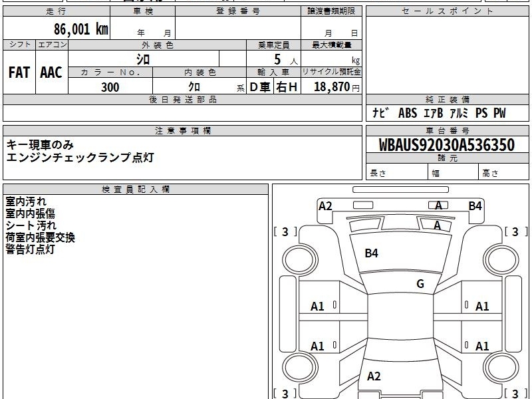This screenshot has height=399, width=532.
Task: Click the D車 cell
Action: (260, 87)
